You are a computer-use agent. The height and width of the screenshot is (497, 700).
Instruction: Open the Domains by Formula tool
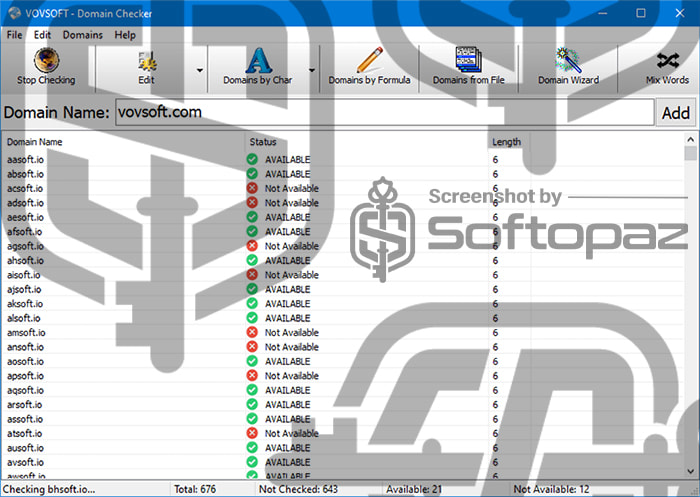point(370,68)
